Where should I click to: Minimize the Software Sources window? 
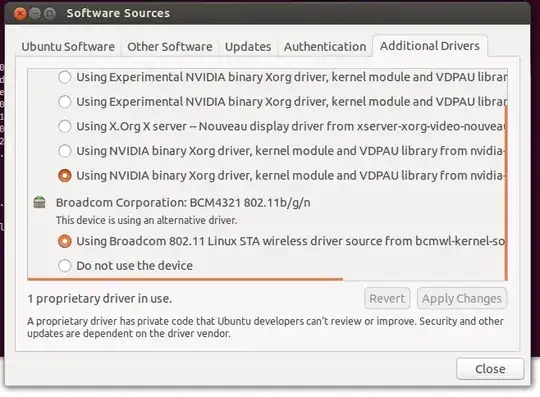point(35,13)
